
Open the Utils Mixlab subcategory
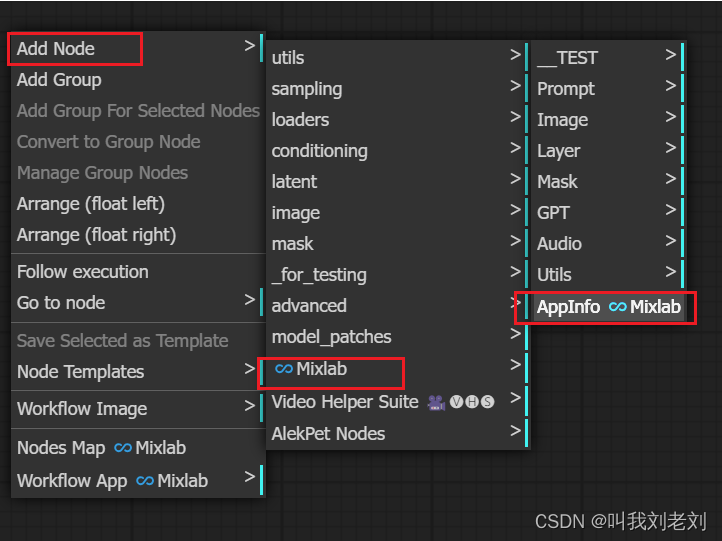607,275
